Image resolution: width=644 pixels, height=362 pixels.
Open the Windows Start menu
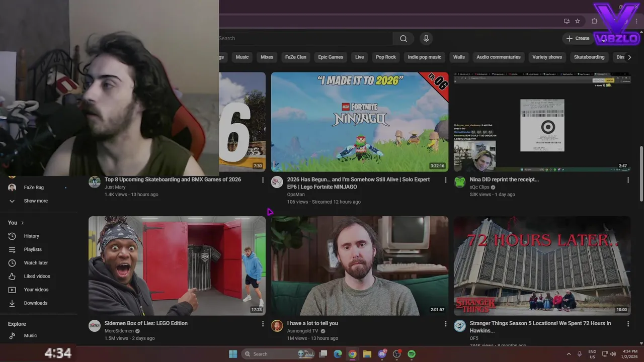[x=233, y=354]
